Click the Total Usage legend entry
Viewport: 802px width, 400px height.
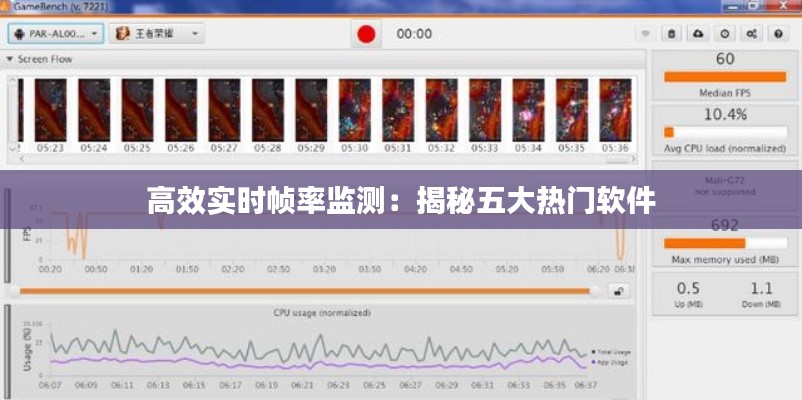coord(611,352)
